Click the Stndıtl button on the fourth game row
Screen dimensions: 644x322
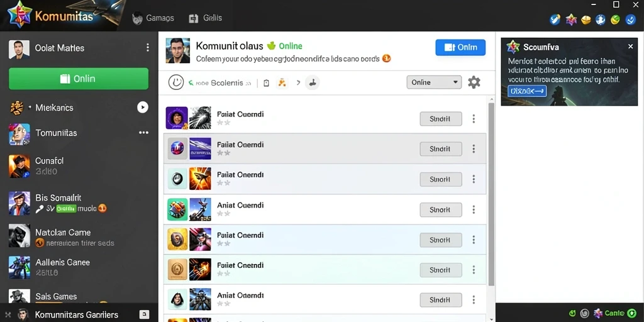point(441,210)
